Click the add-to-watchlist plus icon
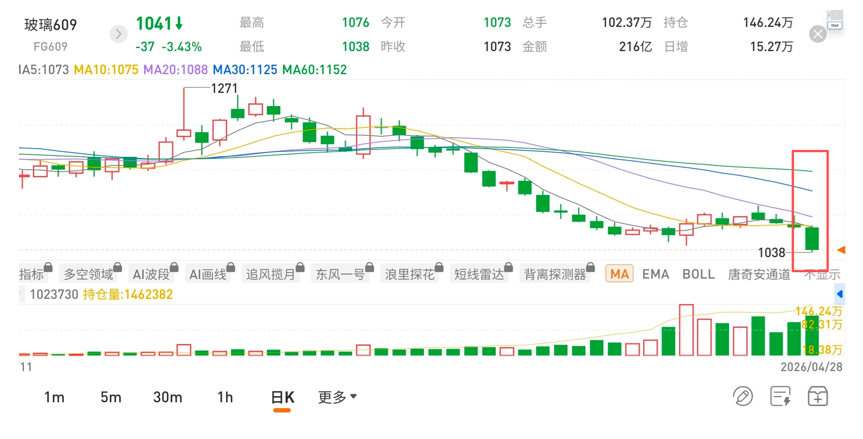The width and height of the screenshot is (863, 439). tap(817, 397)
